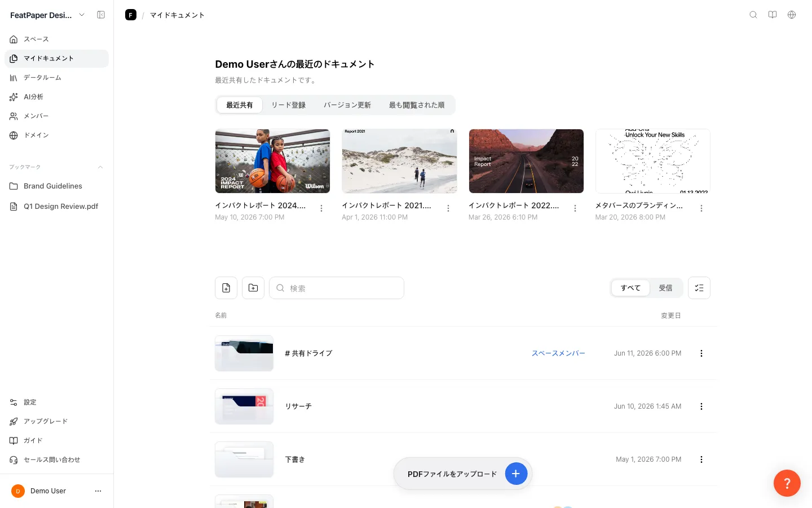812x508 pixels.
Task: Toggle the multi-select checklist icon
Action: (699, 288)
